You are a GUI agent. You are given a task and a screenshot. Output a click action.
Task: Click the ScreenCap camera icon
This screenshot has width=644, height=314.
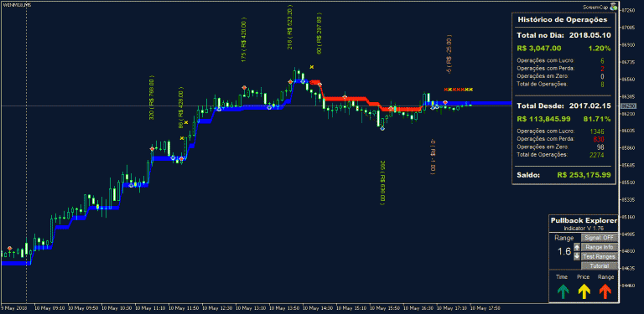tap(614, 7)
